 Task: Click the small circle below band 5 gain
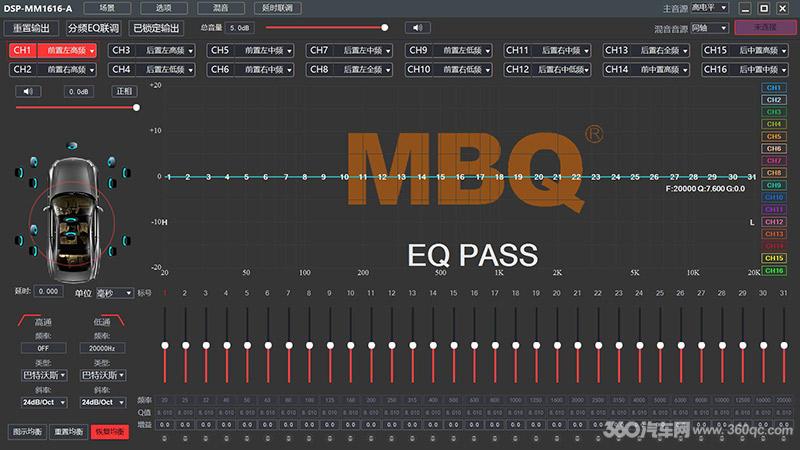coord(247,438)
